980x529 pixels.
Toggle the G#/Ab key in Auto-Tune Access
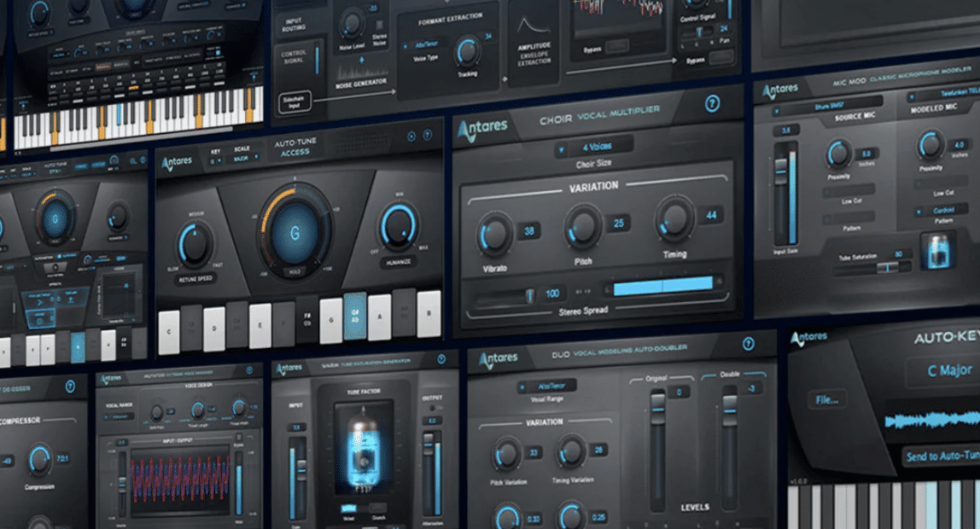[355, 316]
